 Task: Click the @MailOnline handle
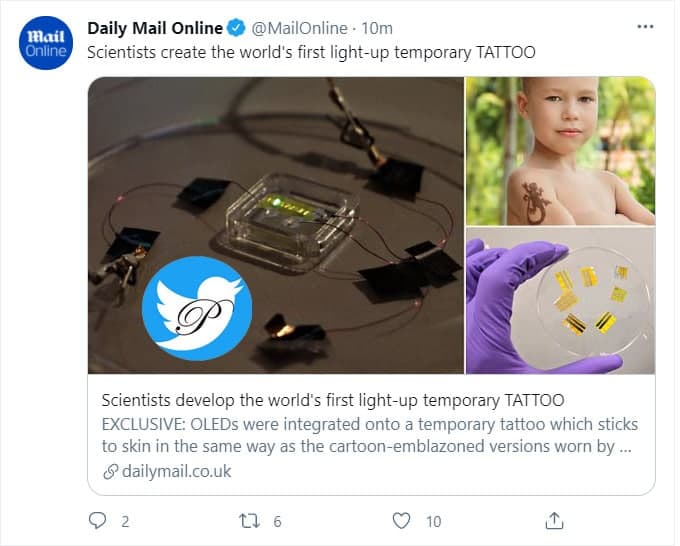296,28
